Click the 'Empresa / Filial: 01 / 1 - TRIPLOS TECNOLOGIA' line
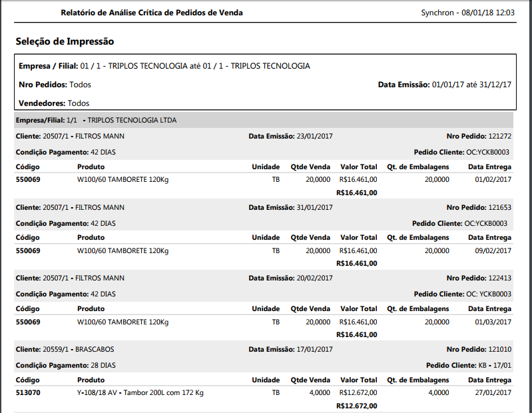The image size is (532, 413). coord(164,66)
